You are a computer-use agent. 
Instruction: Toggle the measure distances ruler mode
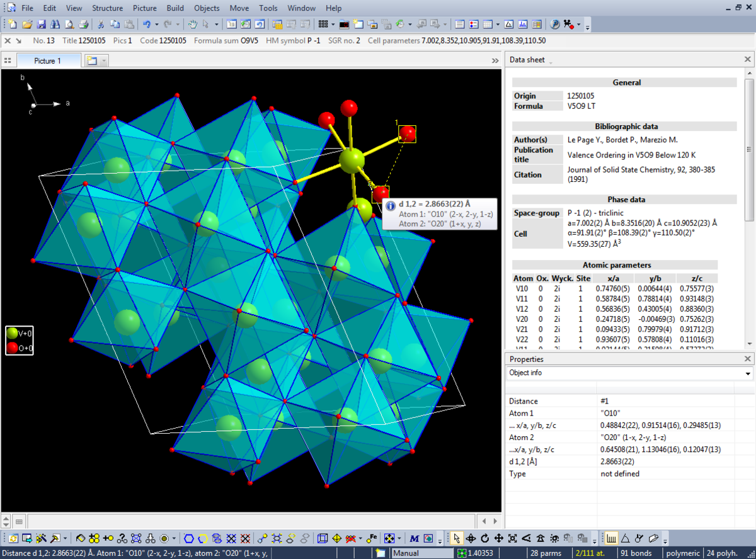611,538
